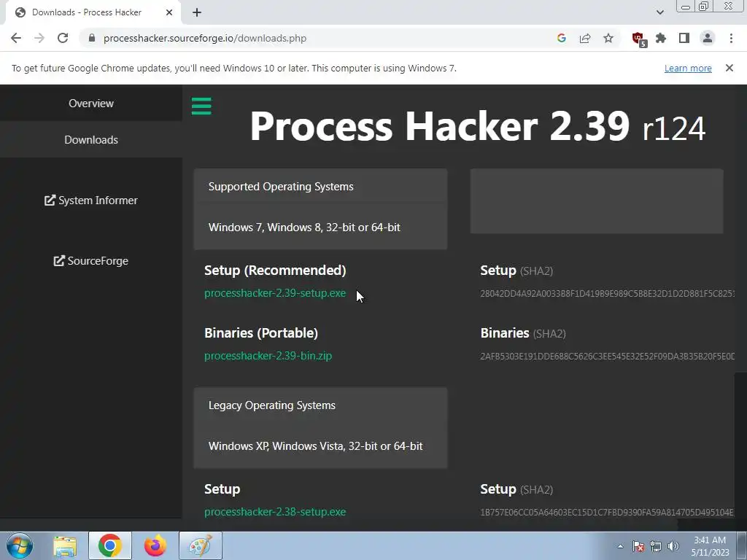Open the SourceForge external link
The width and height of the screenshot is (747, 560).
coord(91,261)
